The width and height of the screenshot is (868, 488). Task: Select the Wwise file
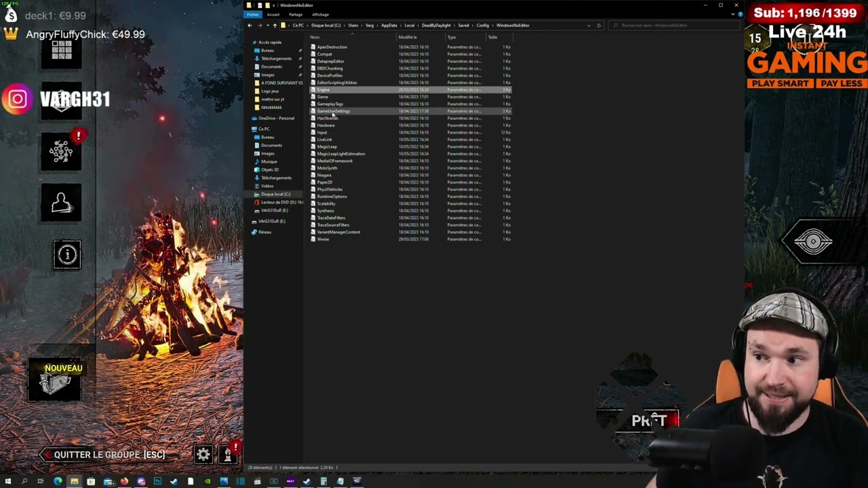point(323,239)
